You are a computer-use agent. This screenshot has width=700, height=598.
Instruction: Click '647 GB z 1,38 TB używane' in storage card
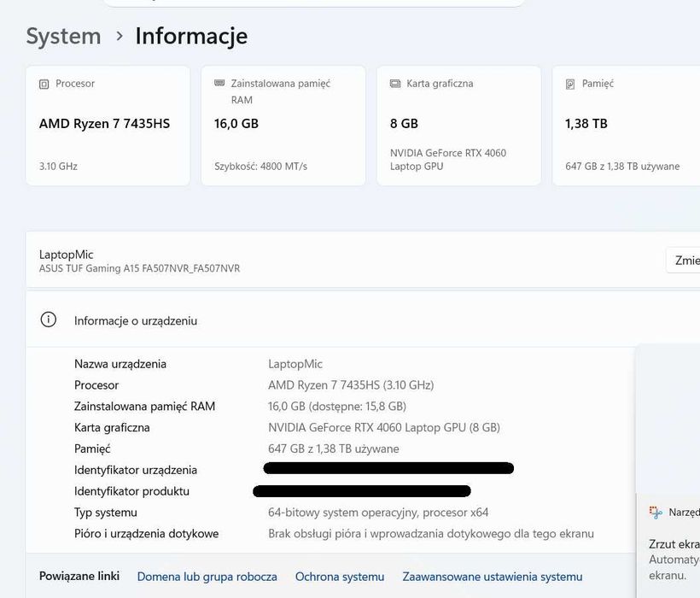[622, 166]
